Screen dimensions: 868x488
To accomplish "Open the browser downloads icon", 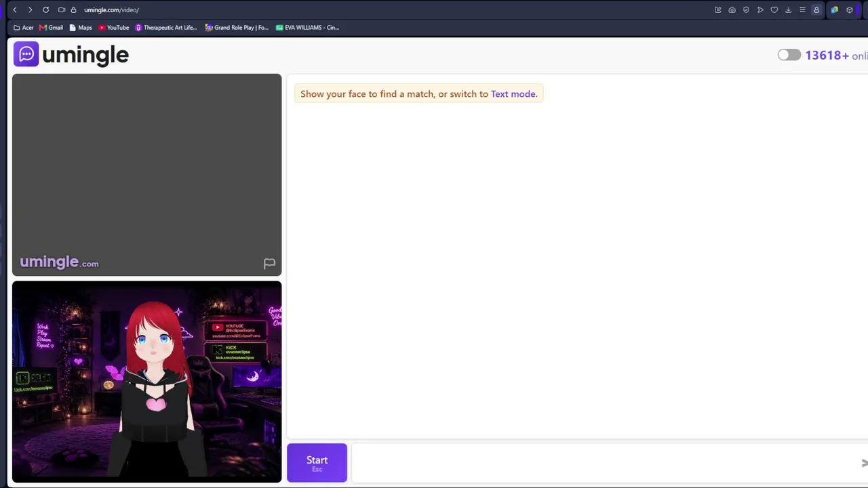I will tap(788, 9).
